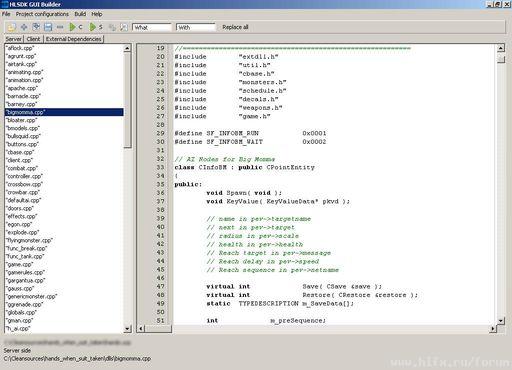
Task: Click the floppy disk save icon
Action: click(48, 27)
